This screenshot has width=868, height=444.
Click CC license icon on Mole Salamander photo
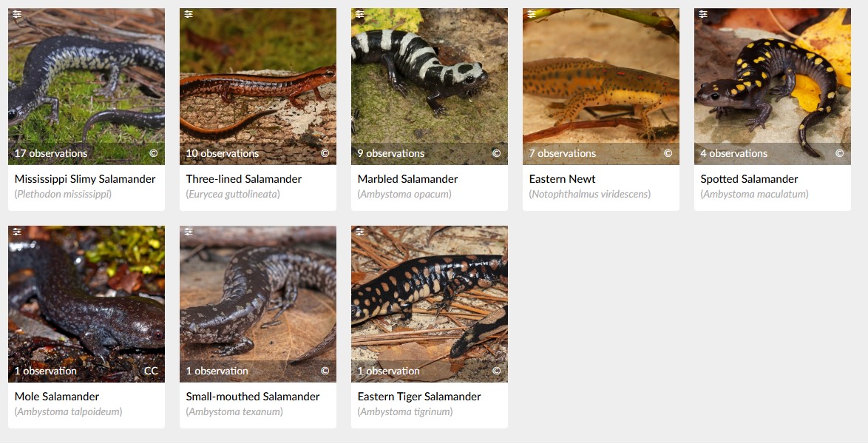point(151,371)
